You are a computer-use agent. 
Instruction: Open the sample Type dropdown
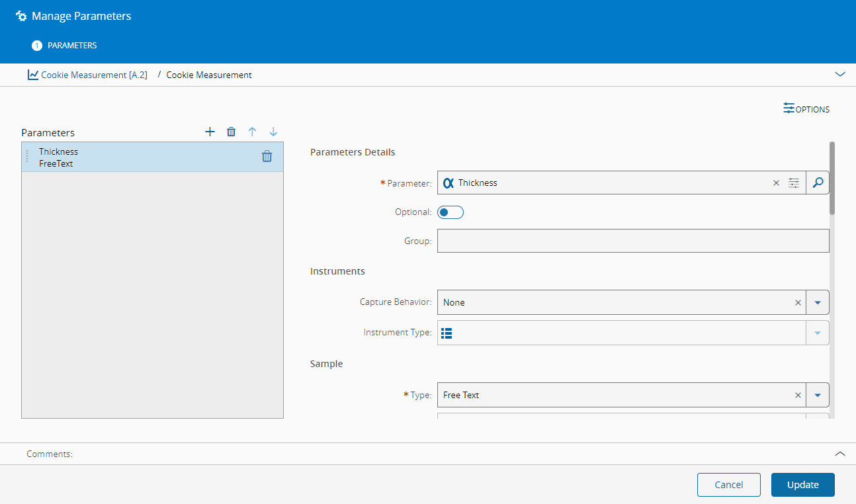[817, 395]
